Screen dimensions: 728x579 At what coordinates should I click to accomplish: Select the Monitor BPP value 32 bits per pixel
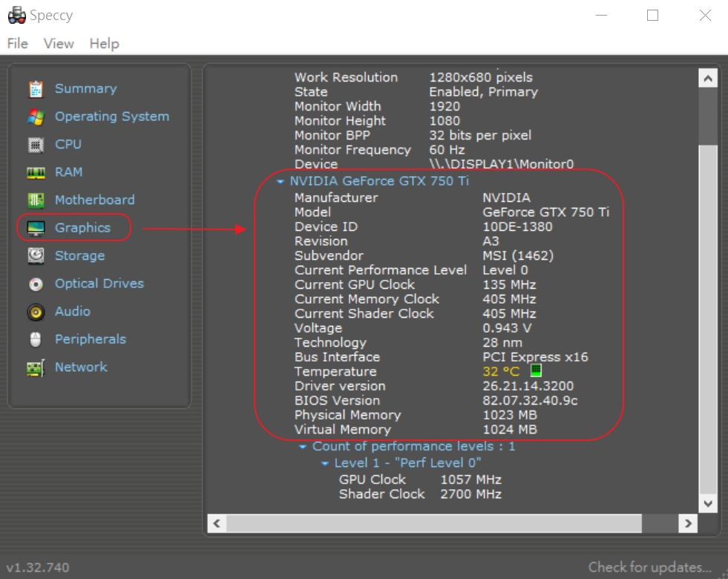point(480,135)
